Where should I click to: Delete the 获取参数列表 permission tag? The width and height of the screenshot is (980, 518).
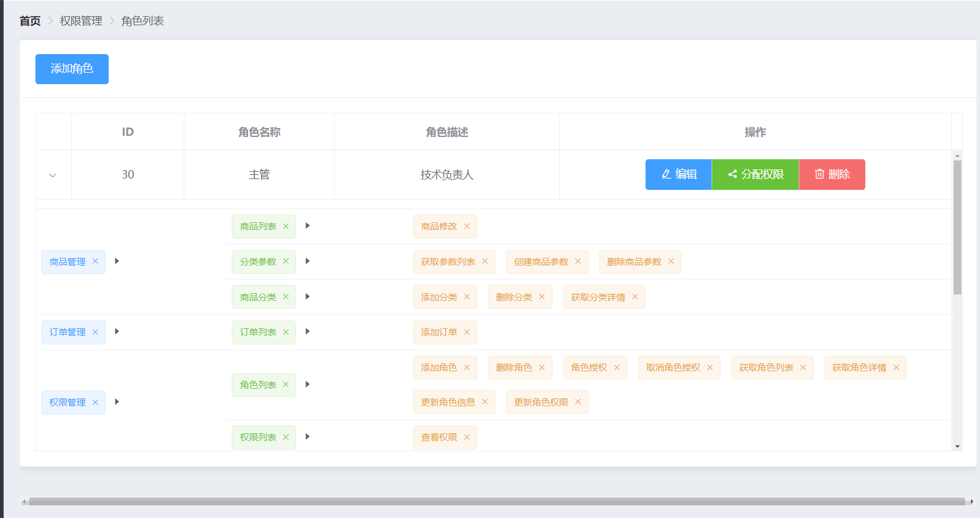[485, 261]
